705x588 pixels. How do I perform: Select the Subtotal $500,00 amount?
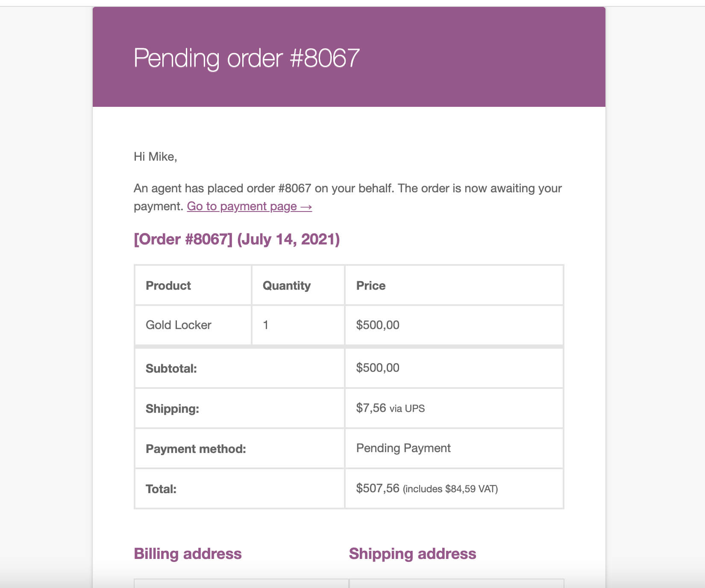pos(378,367)
